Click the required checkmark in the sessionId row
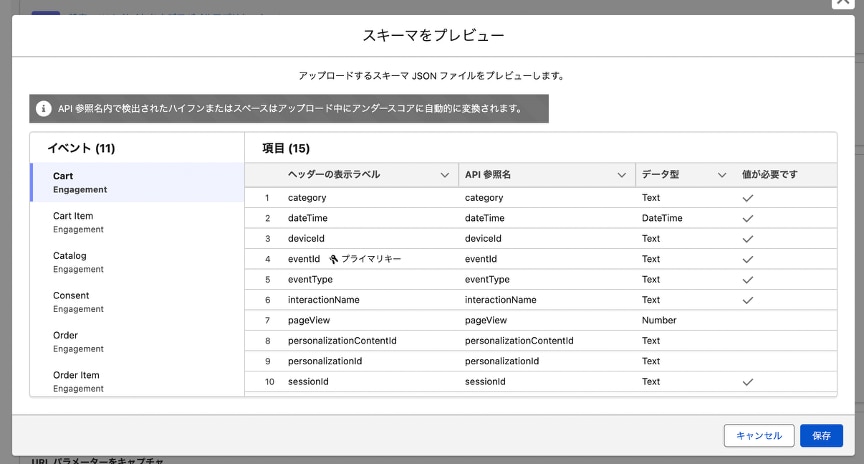Screen dimensions: 864x464 (x=747, y=382)
